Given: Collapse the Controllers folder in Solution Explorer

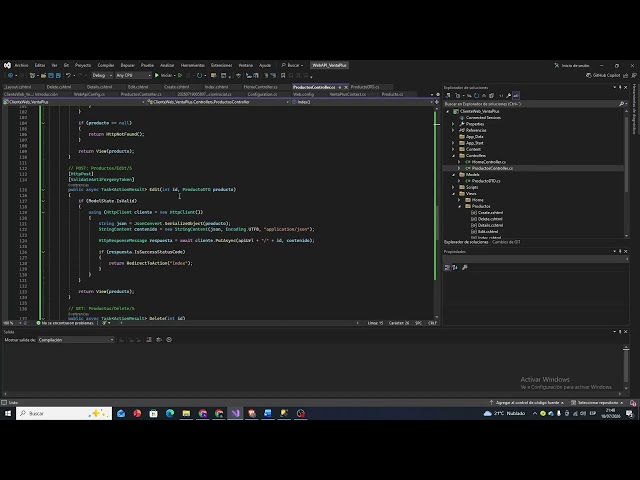Looking at the screenshot, I should pos(453,156).
